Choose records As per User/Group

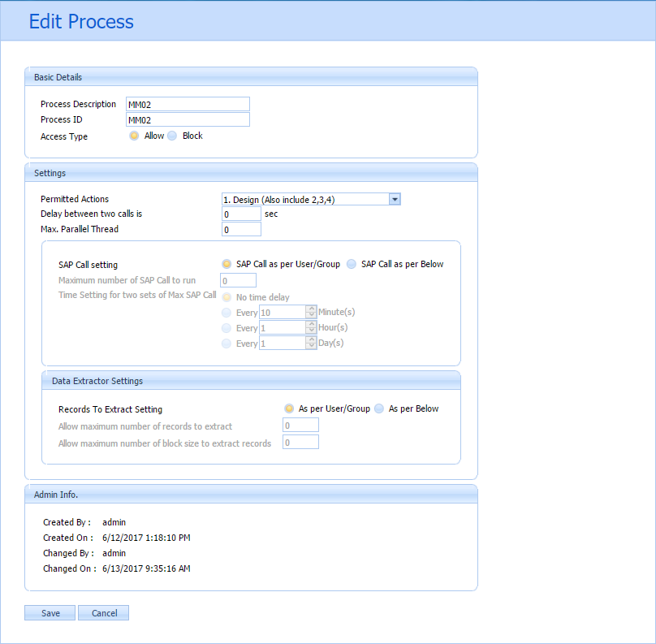tap(289, 408)
